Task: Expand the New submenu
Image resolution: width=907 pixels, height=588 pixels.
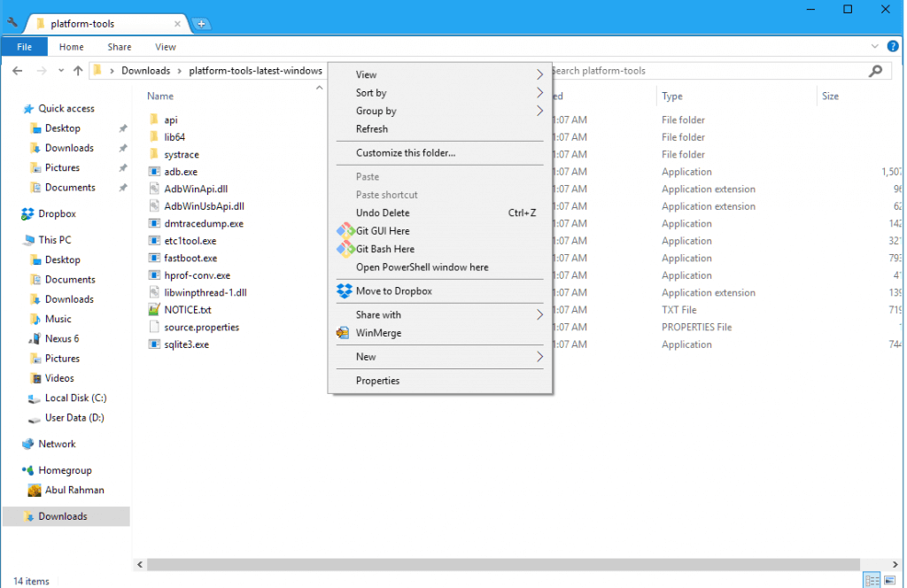Action: (x=439, y=357)
